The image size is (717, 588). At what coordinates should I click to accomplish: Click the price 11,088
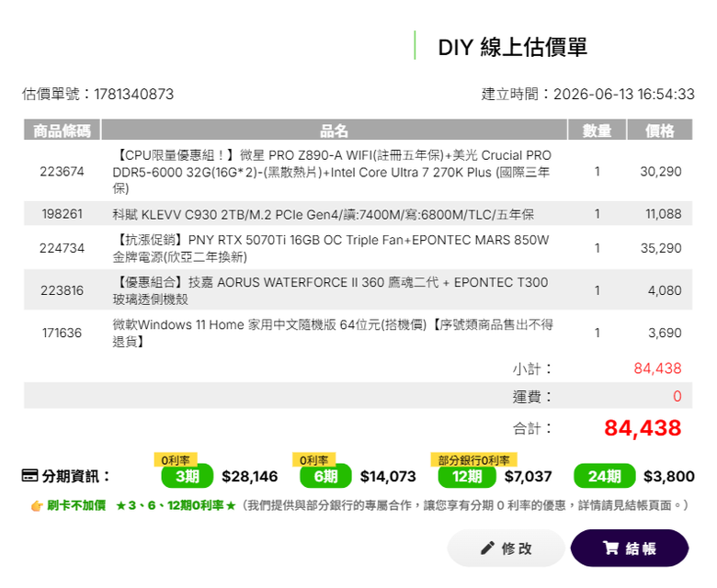click(x=663, y=214)
